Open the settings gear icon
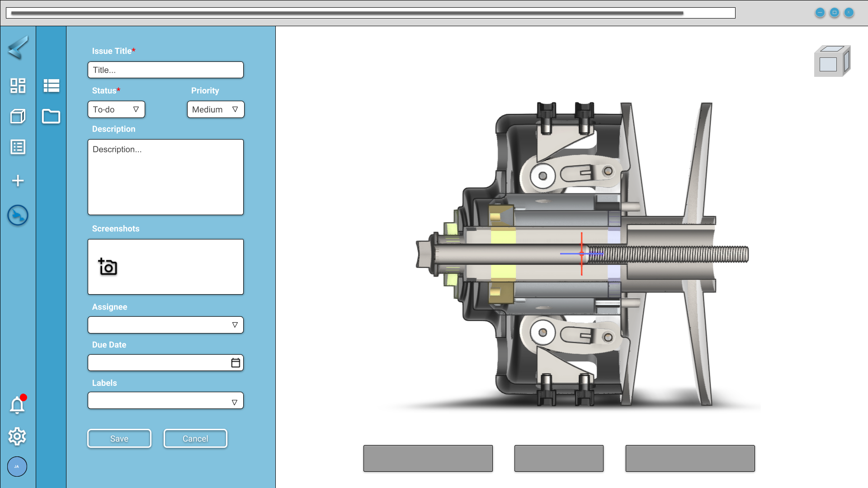Image resolution: width=868 pixels, height=488 pixels. pos(17,436)
